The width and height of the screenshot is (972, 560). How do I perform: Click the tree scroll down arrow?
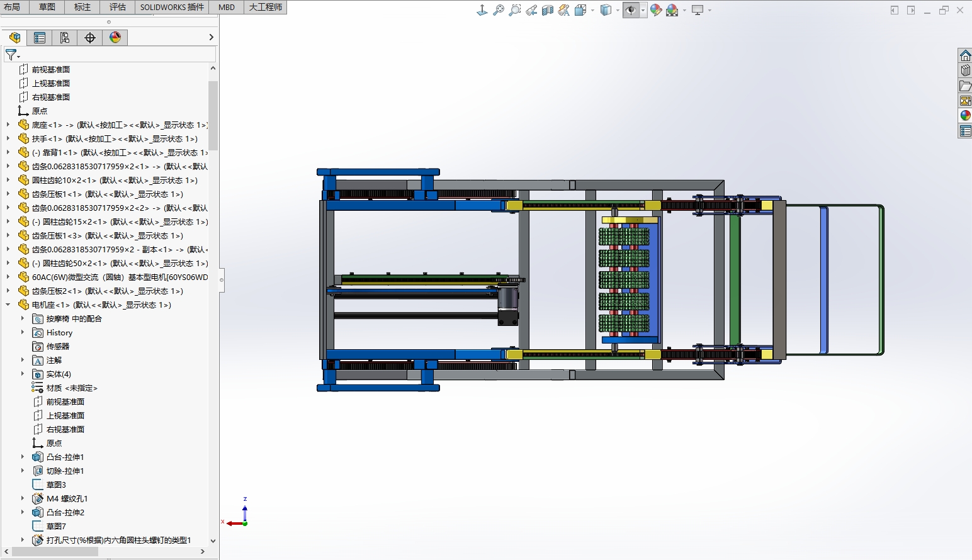(x=213, y=540)
